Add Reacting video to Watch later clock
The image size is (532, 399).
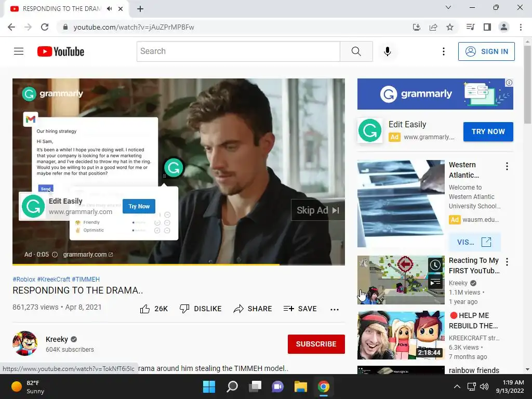pyautogui.click(x=435, y=265)
